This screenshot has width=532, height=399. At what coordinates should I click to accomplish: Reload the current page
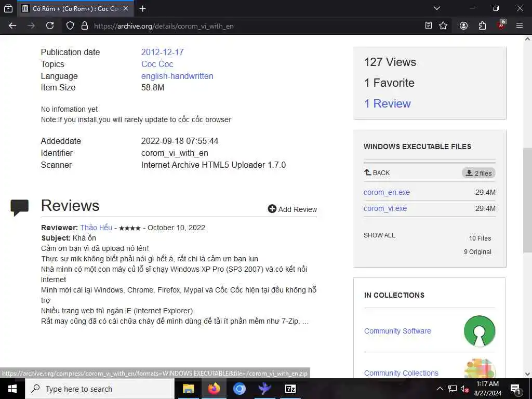[50, 26]
